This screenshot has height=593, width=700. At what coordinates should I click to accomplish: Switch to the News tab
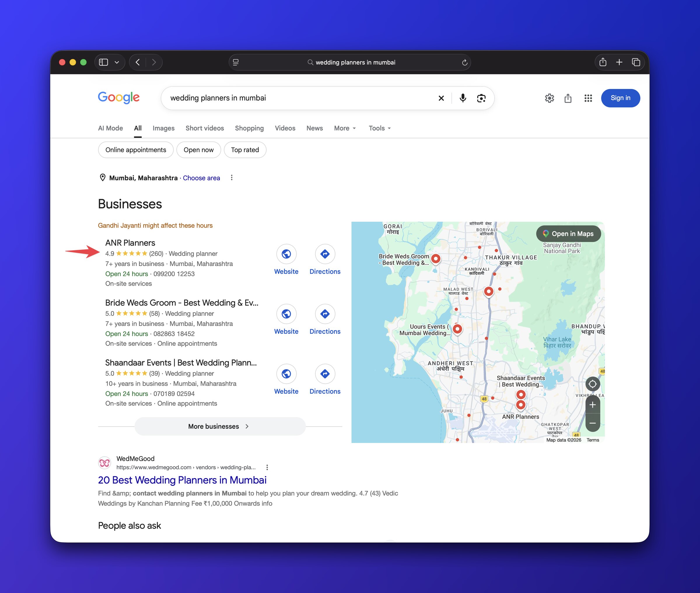coord(314,128)
